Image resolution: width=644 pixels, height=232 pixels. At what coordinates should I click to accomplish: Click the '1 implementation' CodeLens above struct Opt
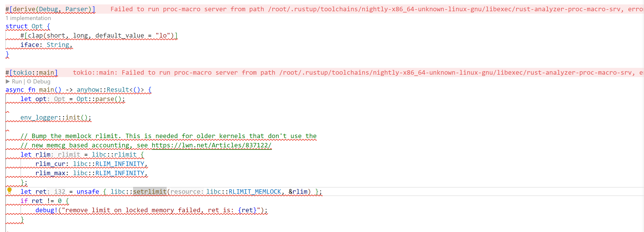[x=28, y=18]
